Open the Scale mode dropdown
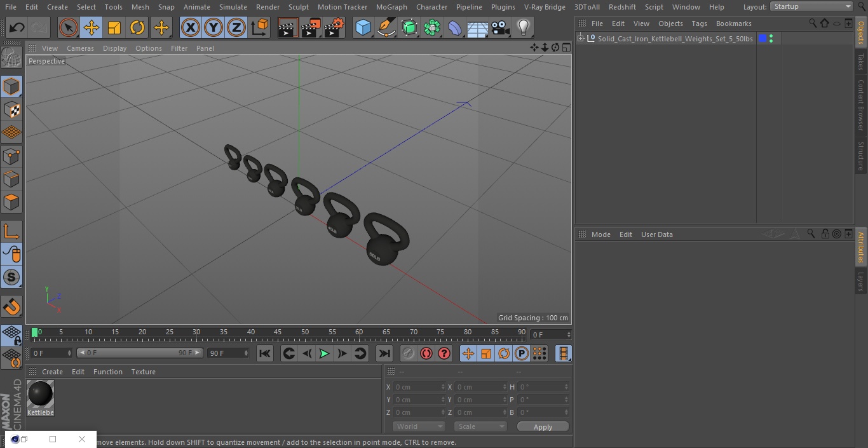The width and height of the screenshot is (868, 448). 480,426
